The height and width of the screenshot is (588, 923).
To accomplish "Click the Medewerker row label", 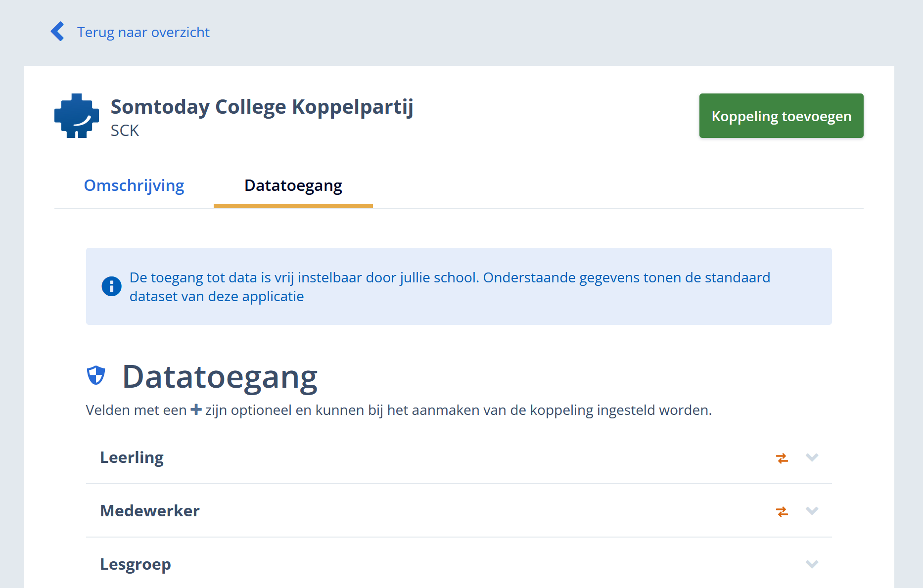I will 150,511.
